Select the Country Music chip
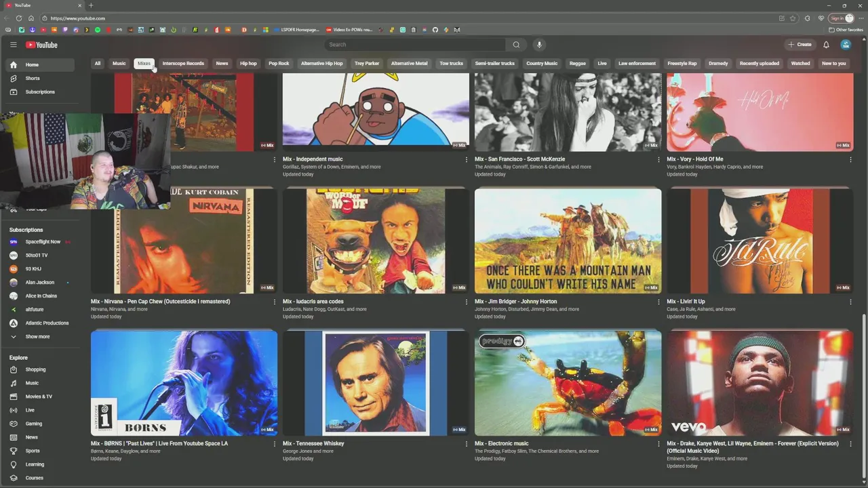The width and height of the screenshot is (868, 488). pyautogui.click(x=542, y=64)
